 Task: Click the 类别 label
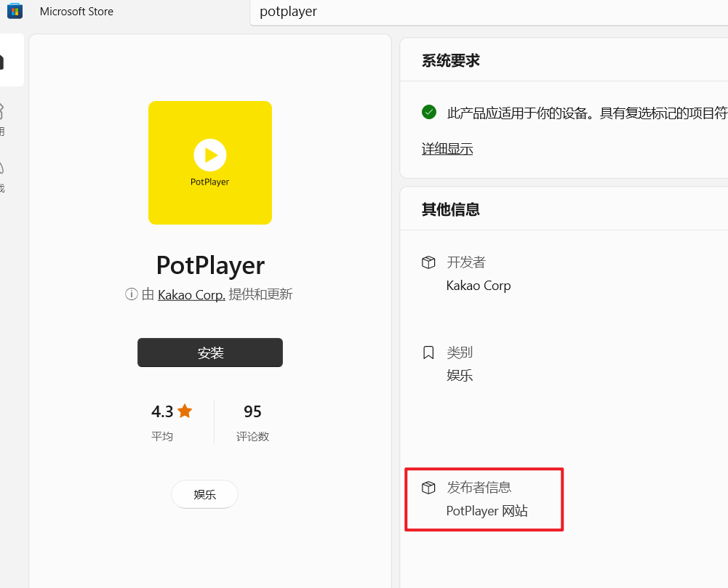click(x=460, y=353)
